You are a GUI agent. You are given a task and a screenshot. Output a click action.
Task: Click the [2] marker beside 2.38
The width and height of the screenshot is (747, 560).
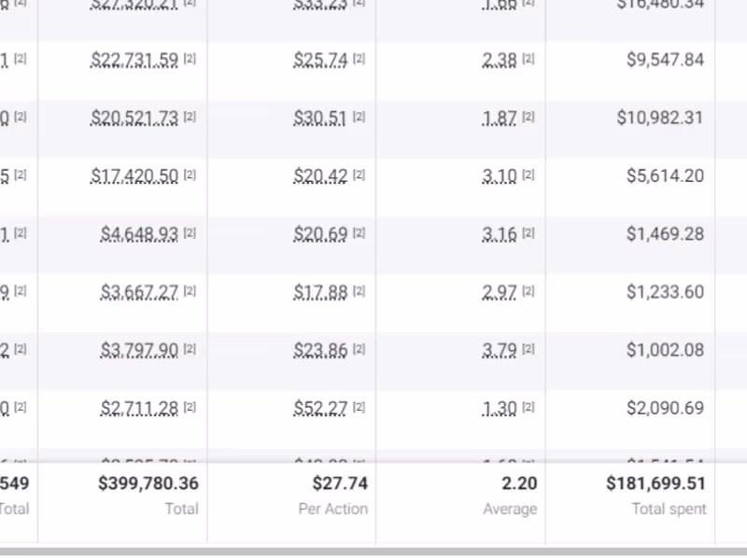[529, 59]
